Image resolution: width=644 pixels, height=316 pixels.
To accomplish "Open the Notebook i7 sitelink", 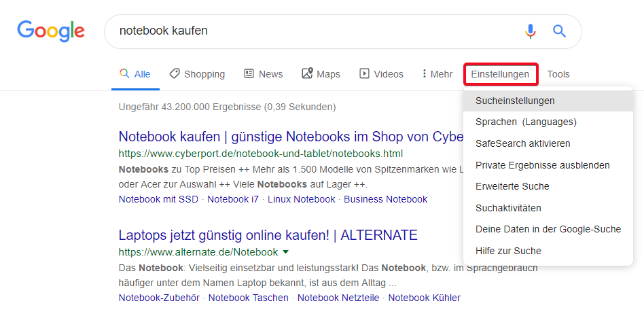I will pos(233,200).
